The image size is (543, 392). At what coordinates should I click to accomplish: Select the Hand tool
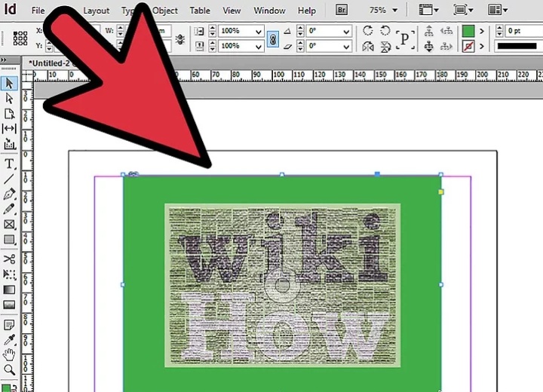tap(9, 354)
